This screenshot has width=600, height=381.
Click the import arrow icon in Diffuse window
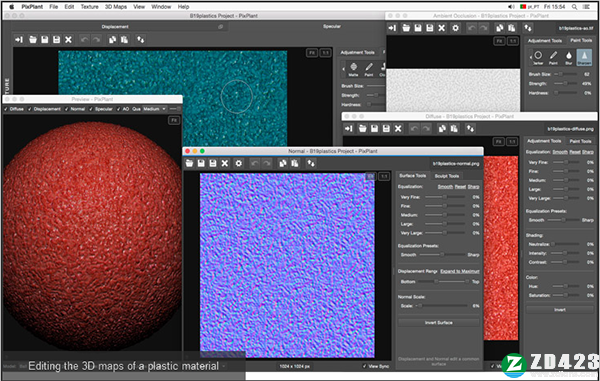[x=348, y=129]
